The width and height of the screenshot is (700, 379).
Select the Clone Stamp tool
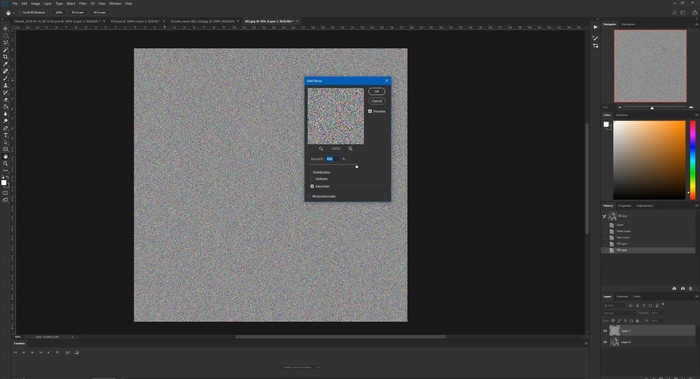click(x=5, y=86)
